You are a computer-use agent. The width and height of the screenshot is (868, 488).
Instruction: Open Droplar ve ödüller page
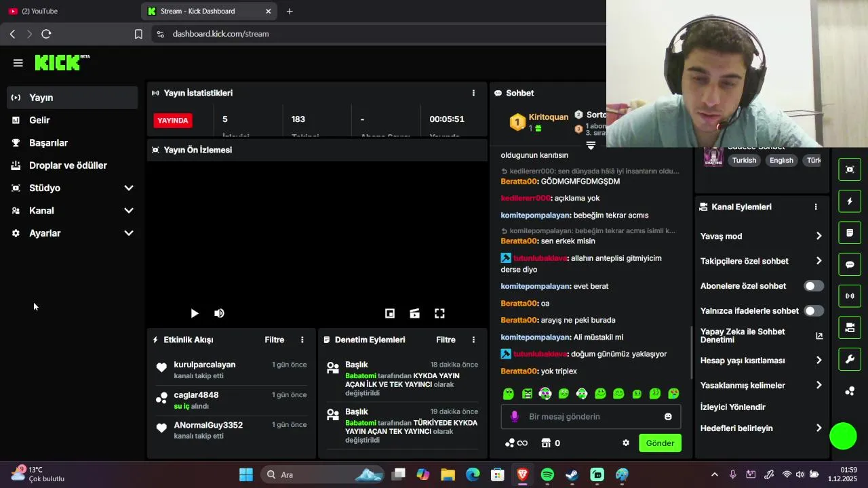point(73,165)
